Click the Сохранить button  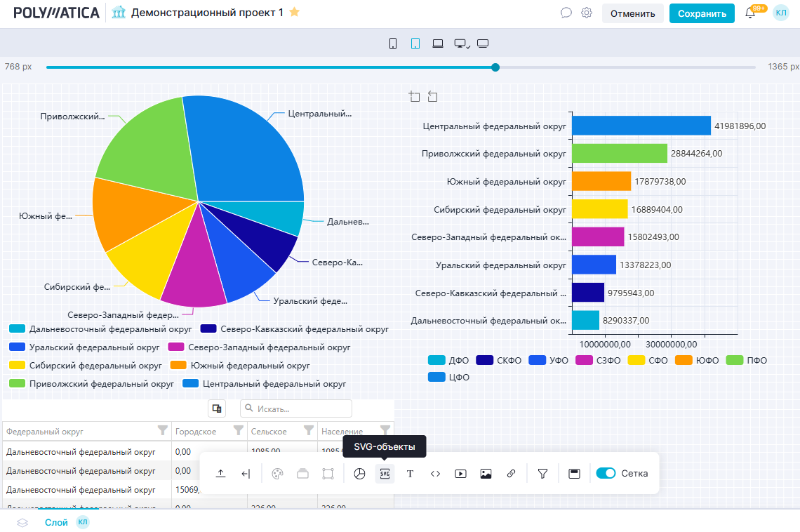pyautogui.click(x=702, y=13)
